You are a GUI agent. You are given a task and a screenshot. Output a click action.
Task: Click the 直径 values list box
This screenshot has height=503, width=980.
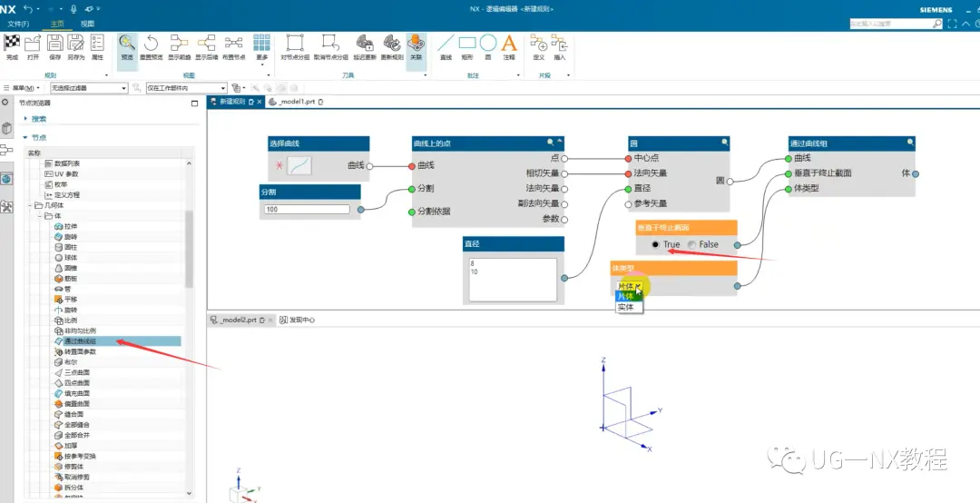(x=513, y=280)
